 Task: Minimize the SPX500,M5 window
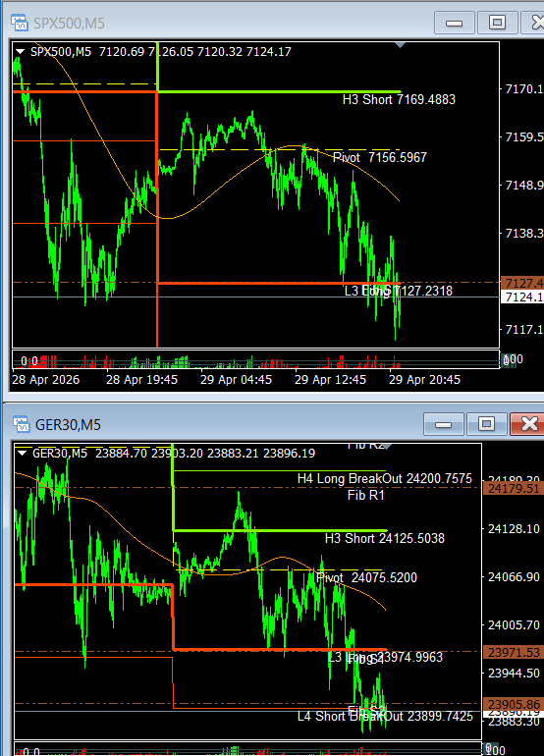455,23
